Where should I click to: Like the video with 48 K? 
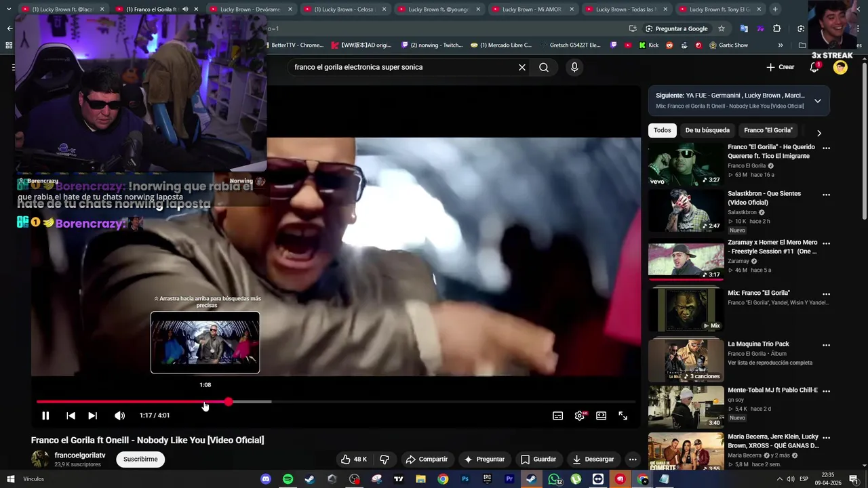click(353, 459)
